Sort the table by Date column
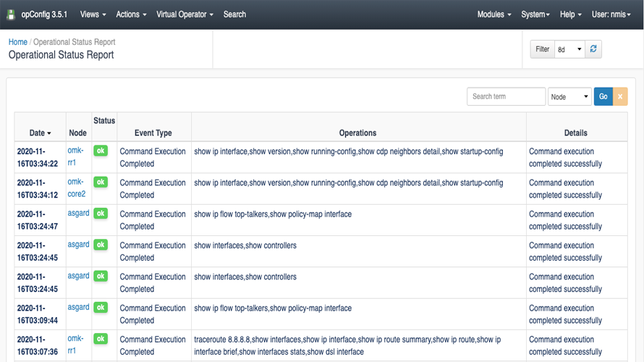Image resolution: width=644 pixels, height=362 pixels. [x=40, y=133]
